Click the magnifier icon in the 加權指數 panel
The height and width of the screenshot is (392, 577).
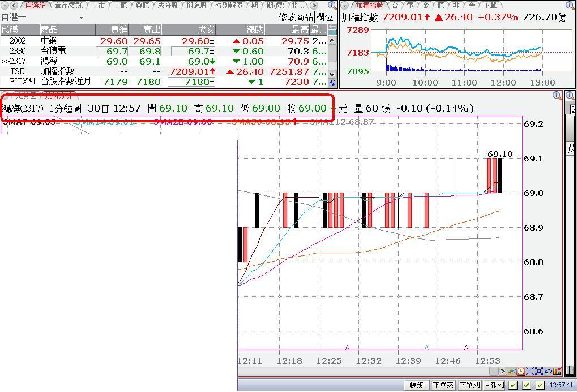[x=570, y=5]
